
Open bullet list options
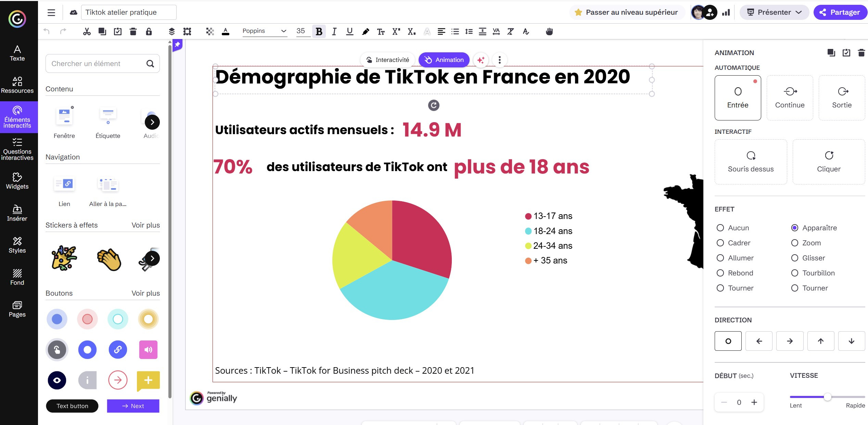pos(455,31)
